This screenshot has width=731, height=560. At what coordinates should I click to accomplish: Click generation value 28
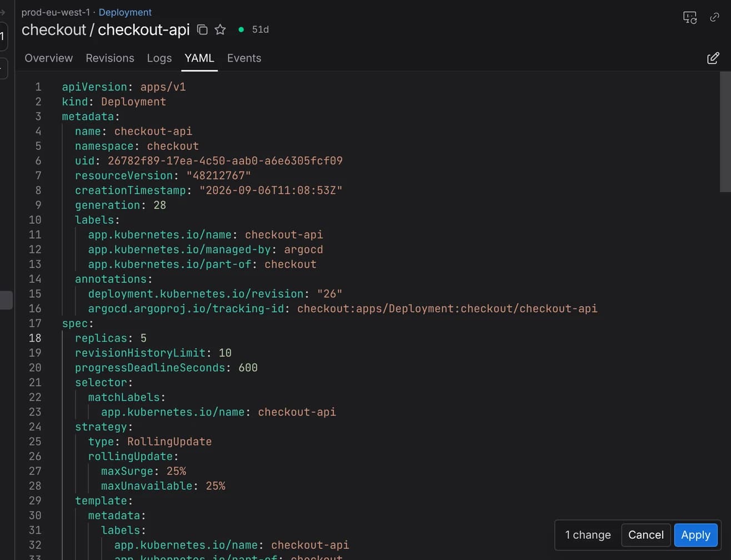pyautogui.click(x=159, y=205)
